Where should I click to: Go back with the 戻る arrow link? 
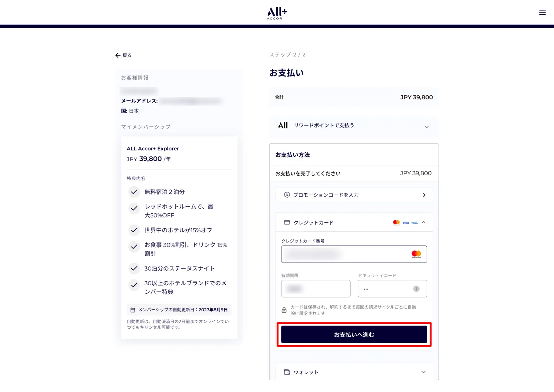click(x=123, y=55)
